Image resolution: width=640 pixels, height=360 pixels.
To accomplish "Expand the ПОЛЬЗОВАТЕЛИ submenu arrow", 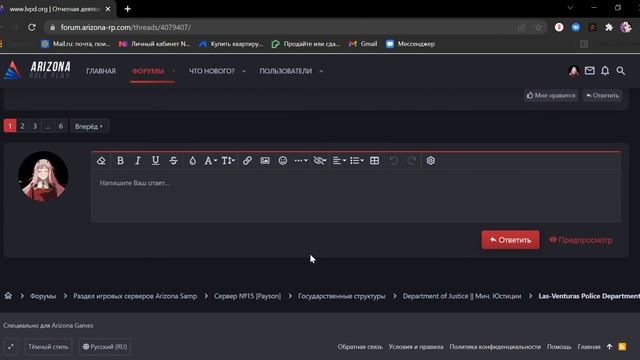I will click(322, 71).
